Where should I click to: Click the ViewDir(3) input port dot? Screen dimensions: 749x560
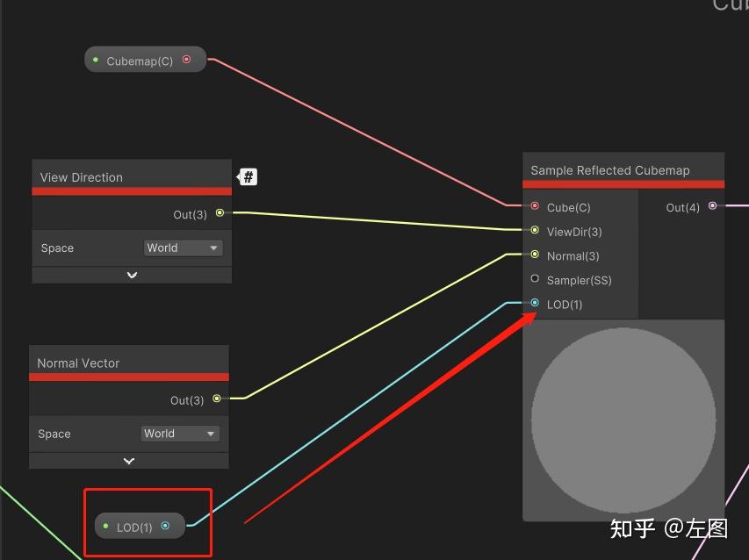pyautogui.click(x=535, y=232)
